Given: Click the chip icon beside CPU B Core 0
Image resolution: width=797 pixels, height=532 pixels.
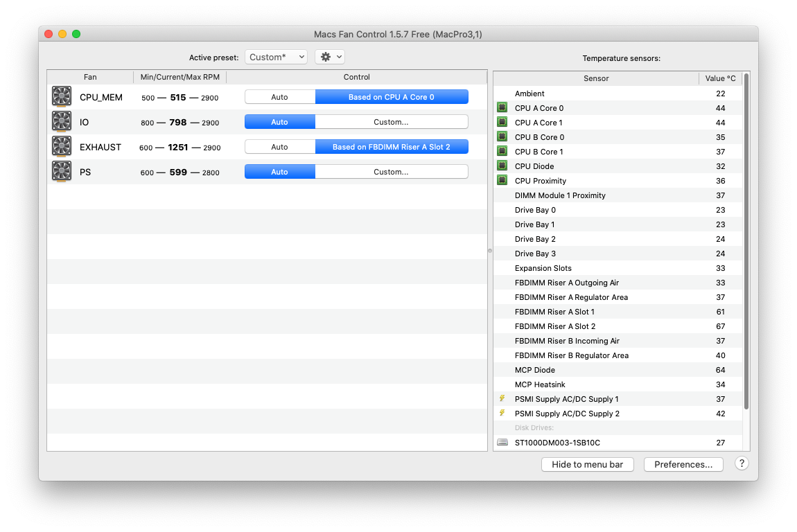Looking at the screenshot, I should (x=502, y=136).
